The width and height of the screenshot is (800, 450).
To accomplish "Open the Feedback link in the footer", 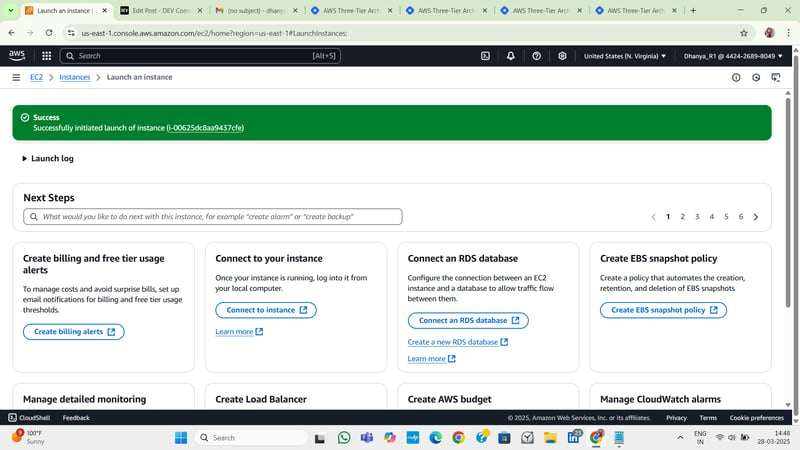I will pyautogui.click(x=76, y=418).
